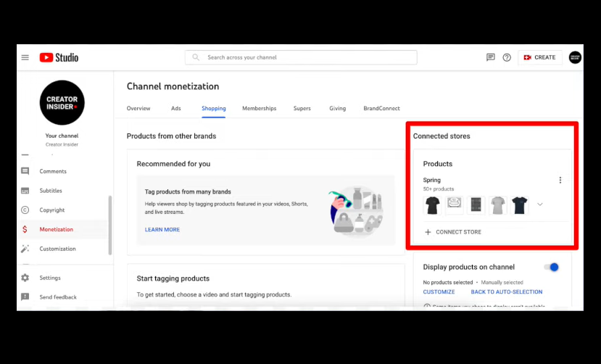Image resolution: width=601 pixels, height=364 pixels.
Task: Open Comments in the sidebar
Action: coord(53,171)
